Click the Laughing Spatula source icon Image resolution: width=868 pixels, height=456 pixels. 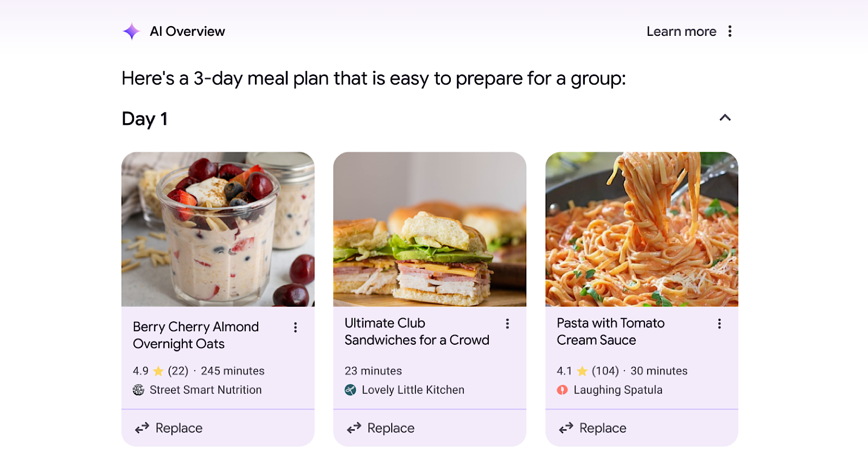561,390
